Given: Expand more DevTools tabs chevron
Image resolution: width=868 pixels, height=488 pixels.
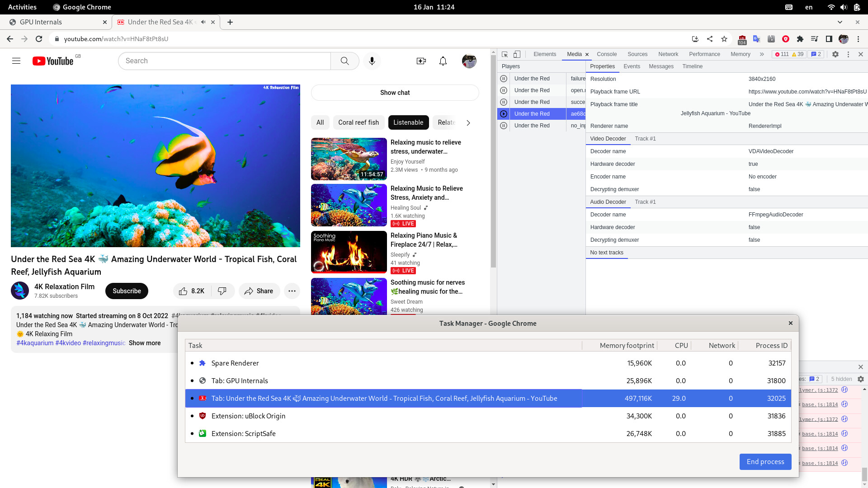Looking at the screenshot, I should click(x=761, y=54).
